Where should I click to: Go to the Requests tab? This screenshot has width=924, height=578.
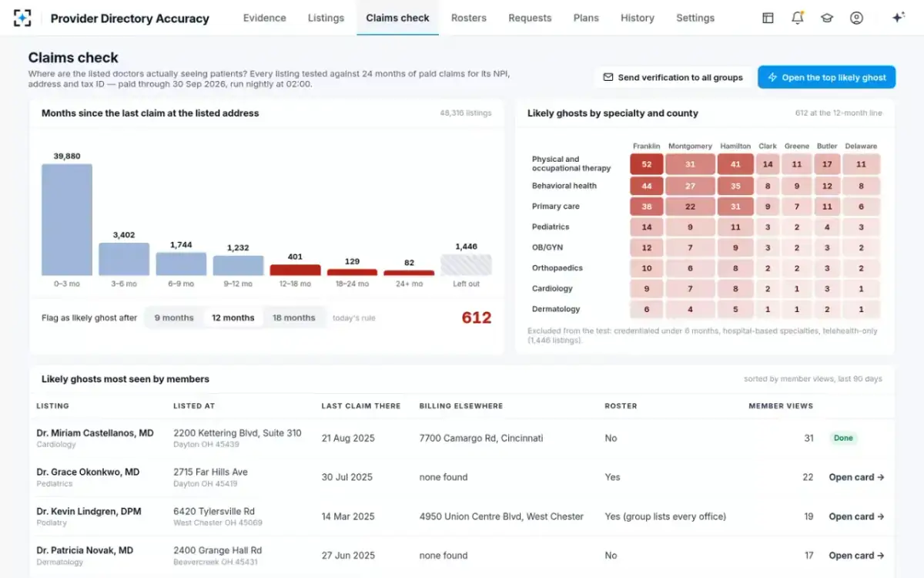(x=530, y=18)
